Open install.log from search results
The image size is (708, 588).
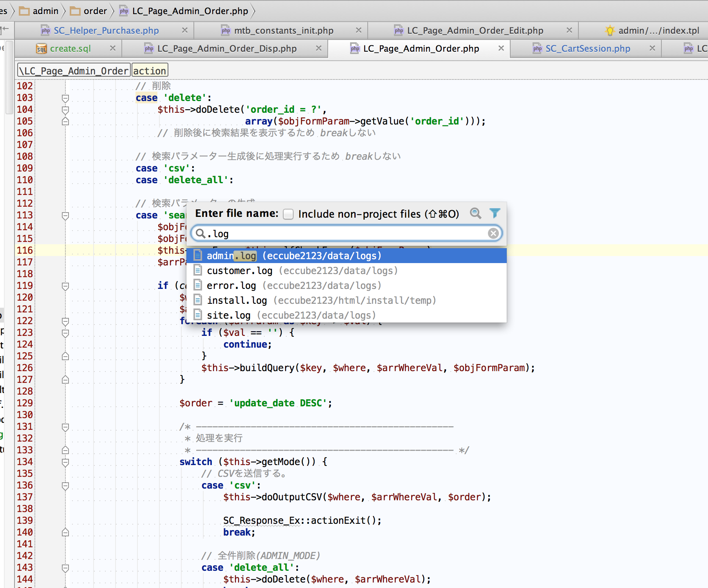tap(237, 300)
